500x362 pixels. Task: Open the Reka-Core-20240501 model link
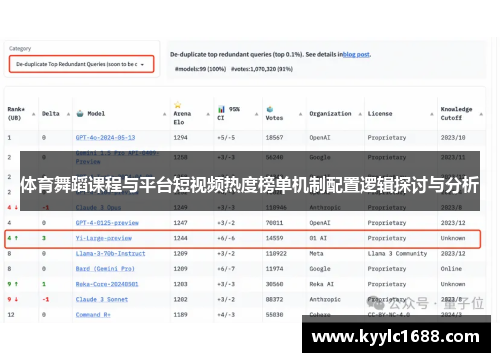(x=107, y=284)
